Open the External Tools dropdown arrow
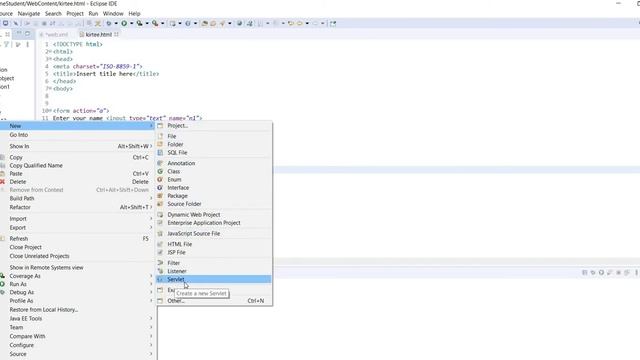Viewport: 640px width, 360px height. coord(162,23)
